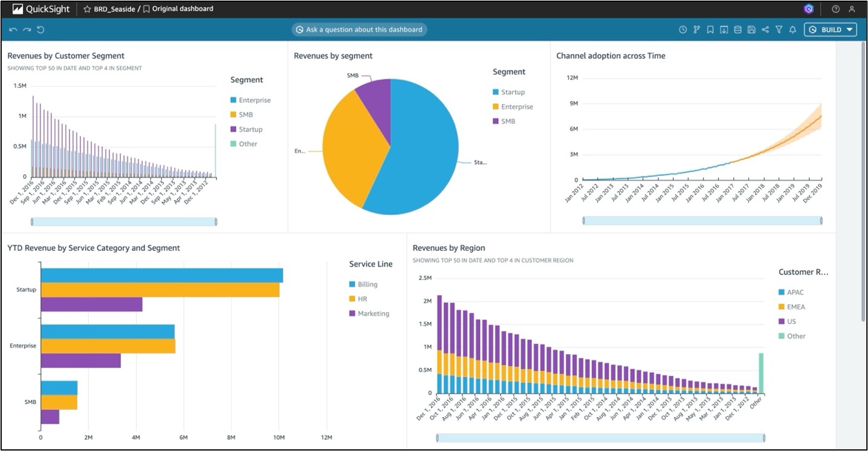Select the blue Startup pie slice
Viewport: 868px width, 451px height.
tap(423, 151)
